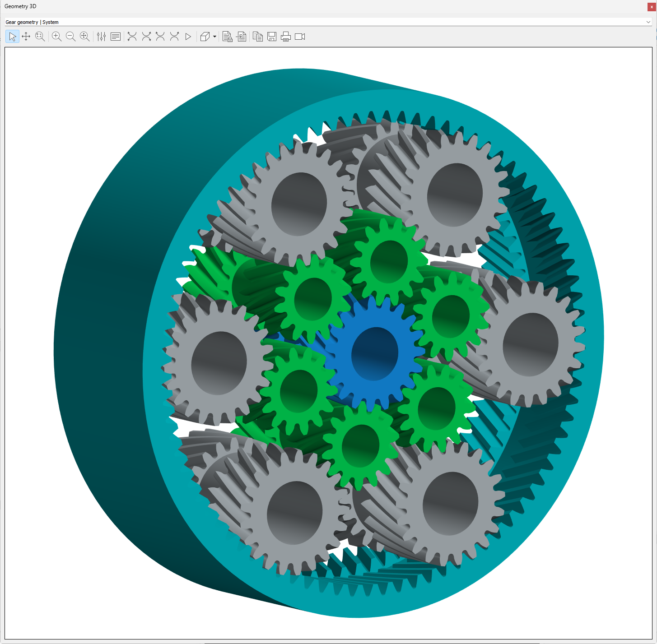Click the 3D cube view icon

tap(205, 37)
